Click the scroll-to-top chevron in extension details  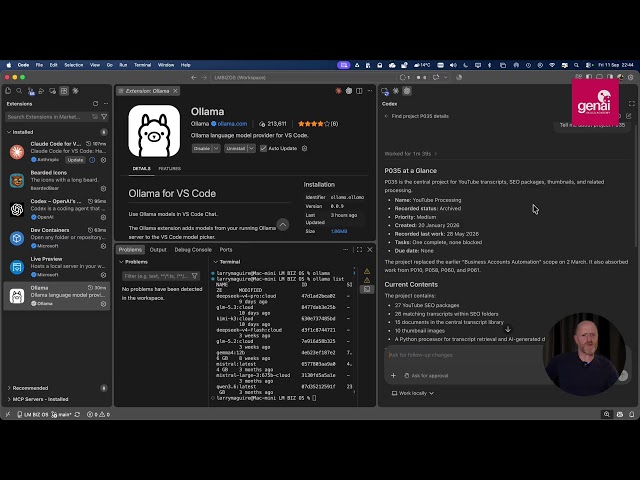[x=282, y=224]
